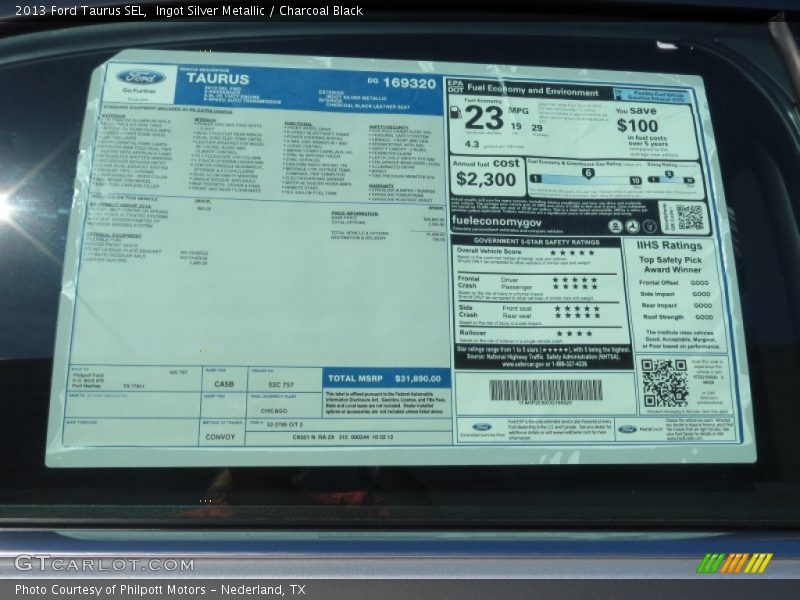The height and width of the screenshot is (600, 800).
Task: Click the large QR code under IIHS Ratings
Action: click(664, 381)
